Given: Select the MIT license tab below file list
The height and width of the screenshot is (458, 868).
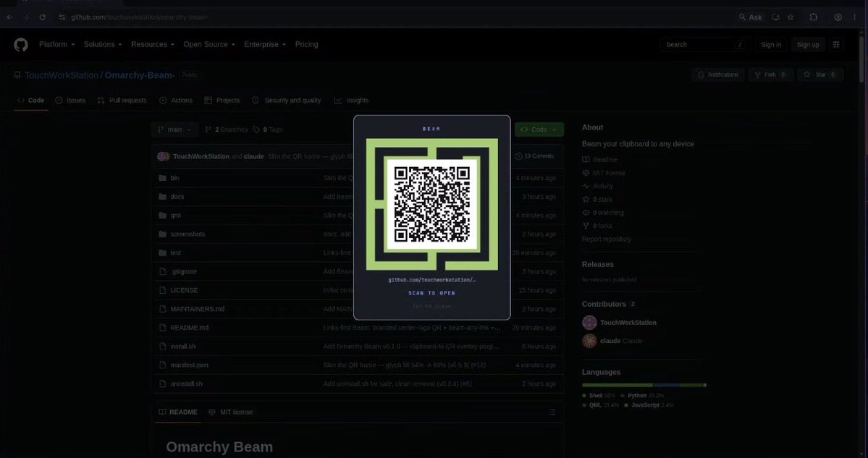Looking at the screenshot, I should [x=231, y=412].
